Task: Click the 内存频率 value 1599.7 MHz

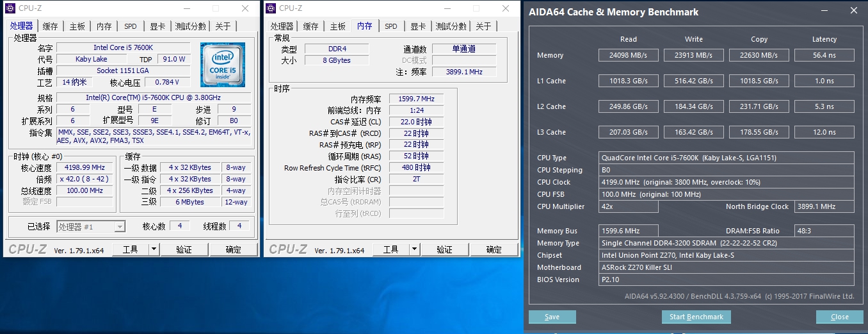Action: click(x=416, y=99)
